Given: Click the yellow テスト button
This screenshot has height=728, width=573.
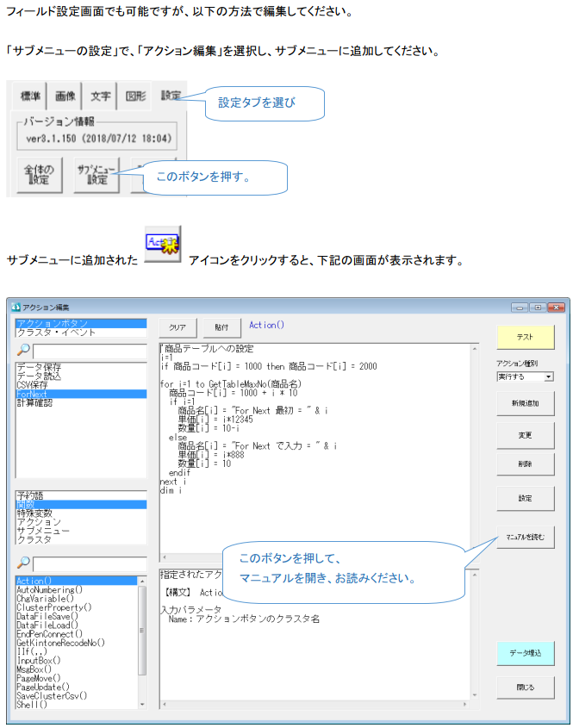Looking at the screenshot, I should pos(525,337).
